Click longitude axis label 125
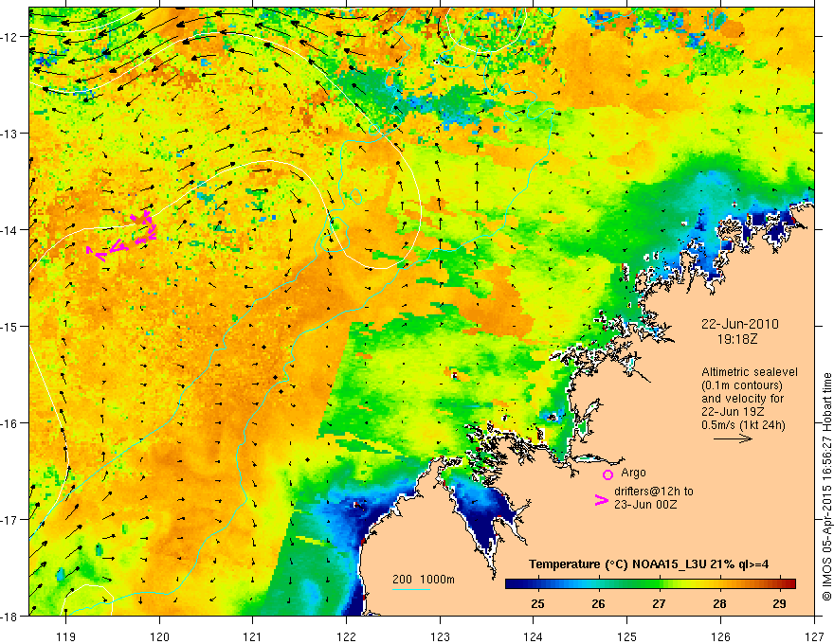 pos(627,636)
